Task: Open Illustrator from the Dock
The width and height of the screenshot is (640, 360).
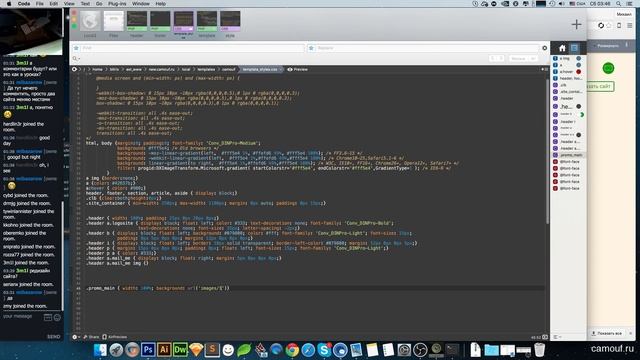Action: [x=164, y=350]
